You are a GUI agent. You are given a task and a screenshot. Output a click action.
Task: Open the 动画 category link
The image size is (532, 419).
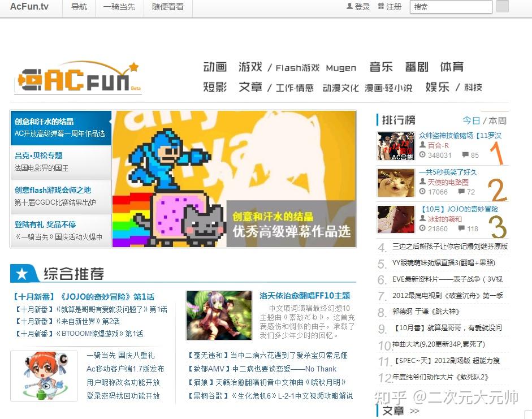[x=214, y=66]
